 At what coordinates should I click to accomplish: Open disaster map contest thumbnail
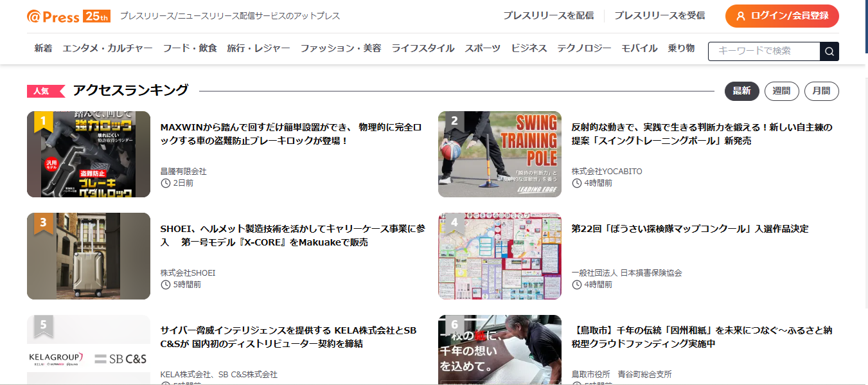click(500, 256)
